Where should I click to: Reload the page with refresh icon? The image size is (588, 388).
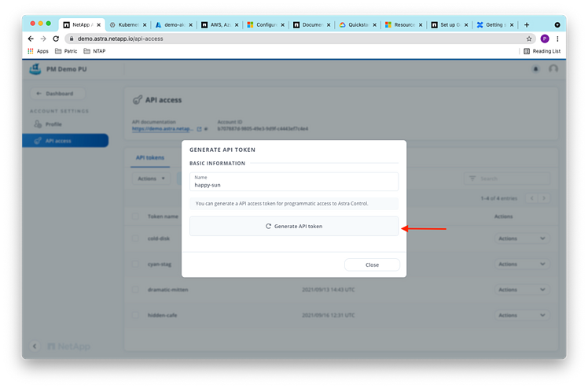pyautogui.click(x=57, y=38)
